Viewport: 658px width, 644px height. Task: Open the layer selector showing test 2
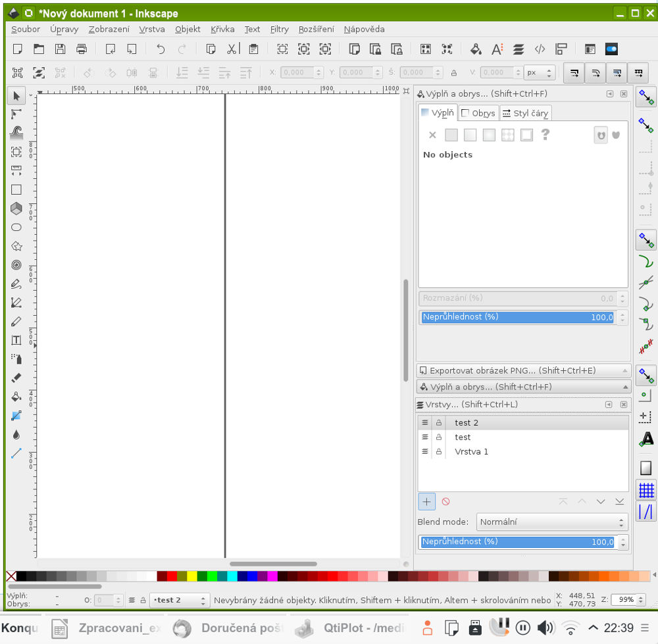click(x=179, y=600)
